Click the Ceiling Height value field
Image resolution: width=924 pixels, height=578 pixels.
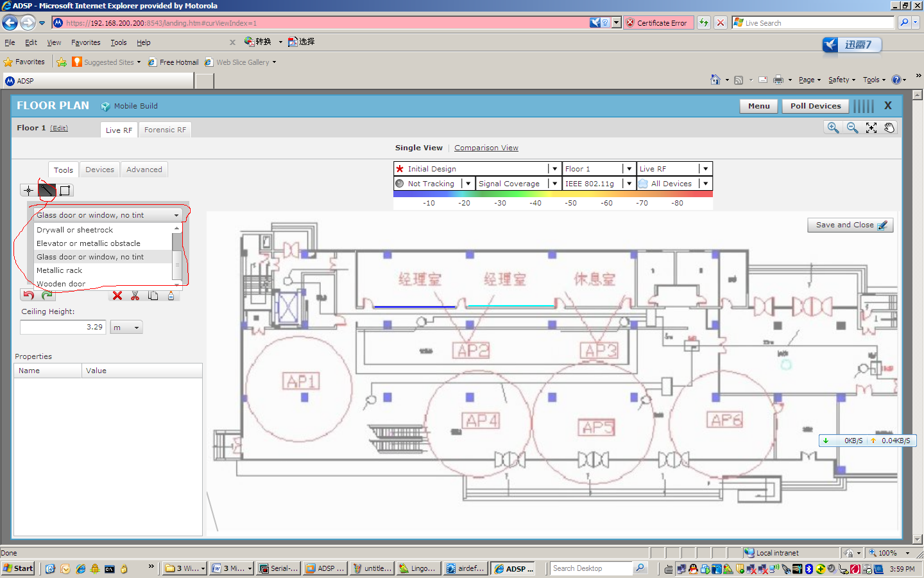coord(63,327)
